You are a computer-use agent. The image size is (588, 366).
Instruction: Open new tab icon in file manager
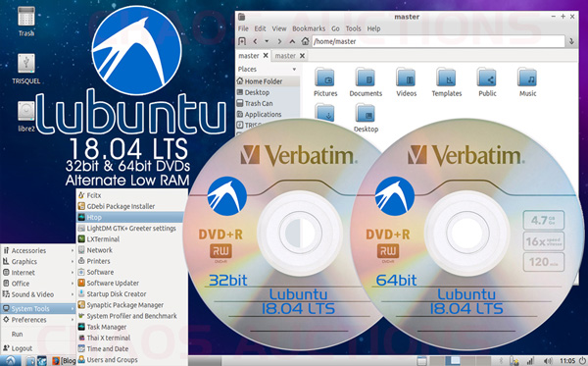click(242, 41)
